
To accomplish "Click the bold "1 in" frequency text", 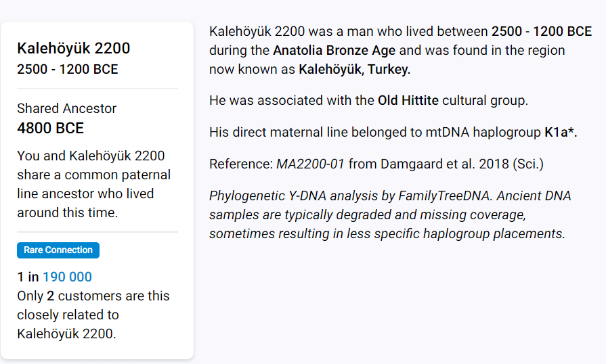I will point(28,277).
